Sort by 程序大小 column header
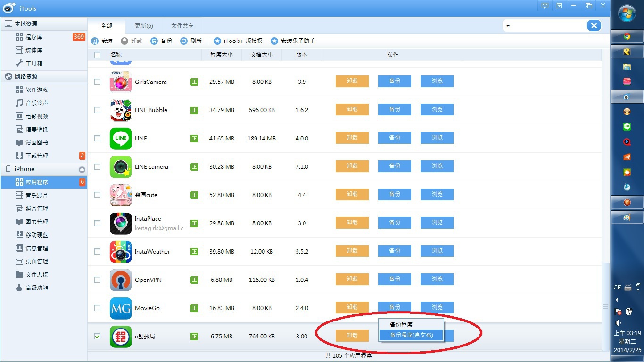The height and width of the screenshot is (362, 644). point(222,55)
